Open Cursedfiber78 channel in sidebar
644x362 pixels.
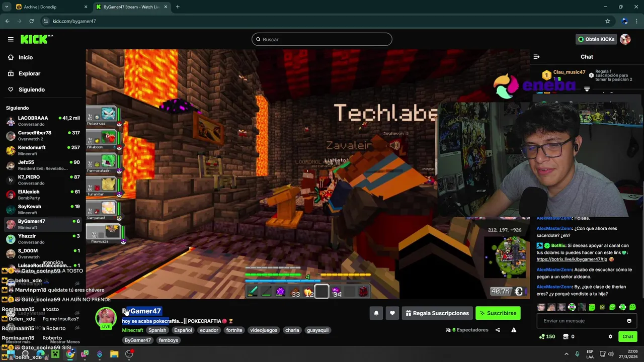43,136
